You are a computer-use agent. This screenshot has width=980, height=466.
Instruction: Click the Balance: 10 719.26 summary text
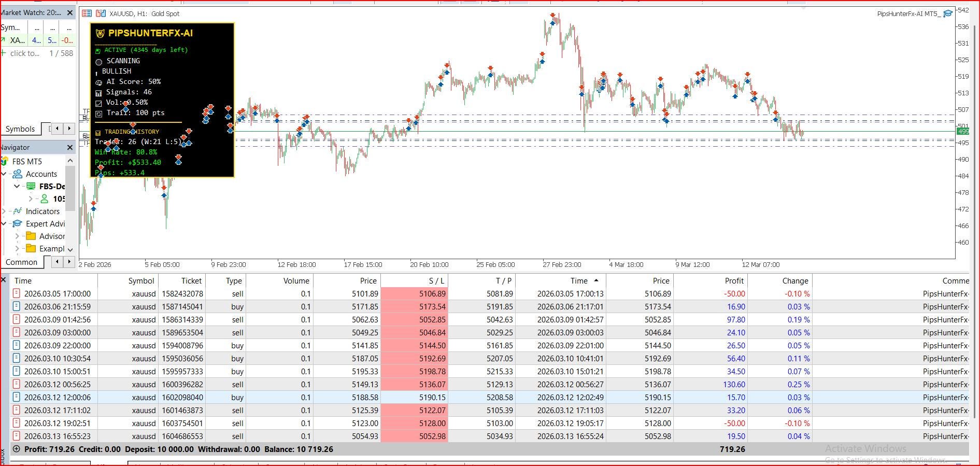(299, 449)
